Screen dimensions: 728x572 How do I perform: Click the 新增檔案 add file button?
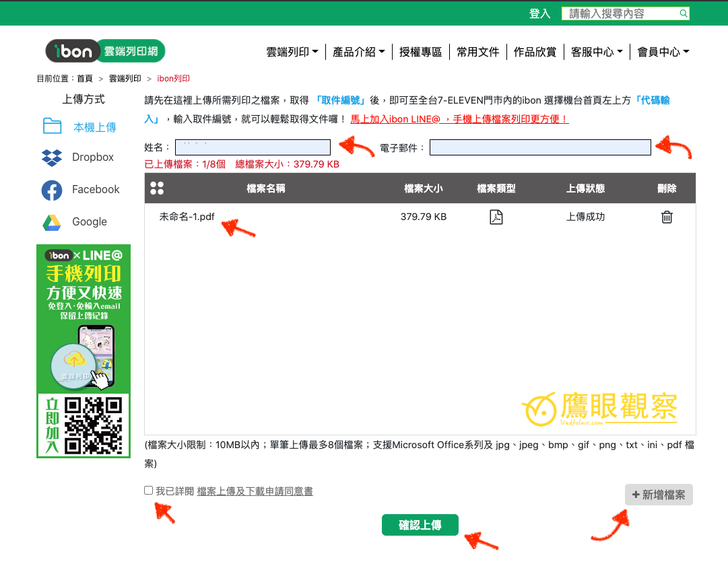click(x=659, y=495)
